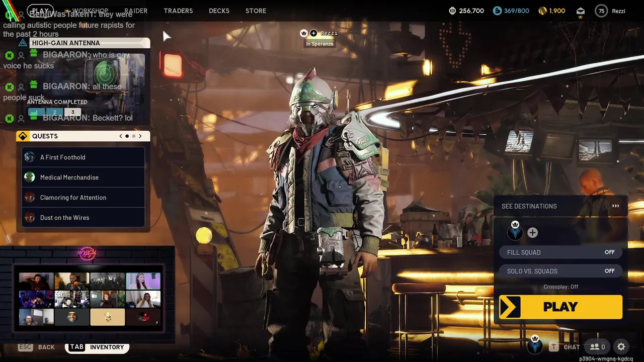This screenshot has width=644, height=362.
Task: Toggle Fill Squad setting
Action: (x=560, y=252)
